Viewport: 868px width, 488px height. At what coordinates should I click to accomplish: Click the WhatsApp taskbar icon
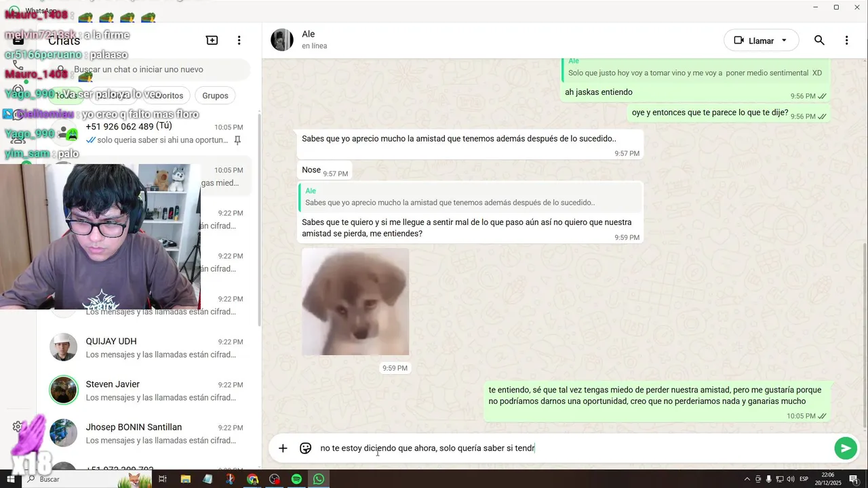point(319,479)
